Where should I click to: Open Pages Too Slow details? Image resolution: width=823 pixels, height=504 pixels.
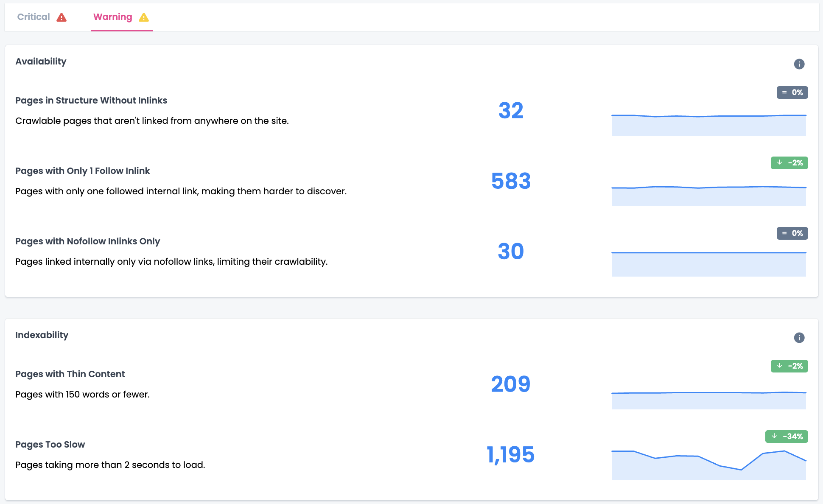50,444
